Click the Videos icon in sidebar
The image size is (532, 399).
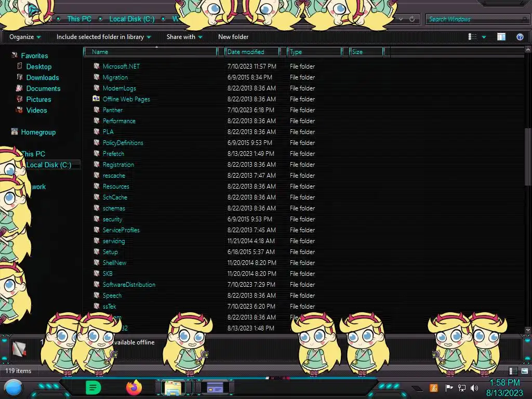pyautogui.click(x=19, y=110)
